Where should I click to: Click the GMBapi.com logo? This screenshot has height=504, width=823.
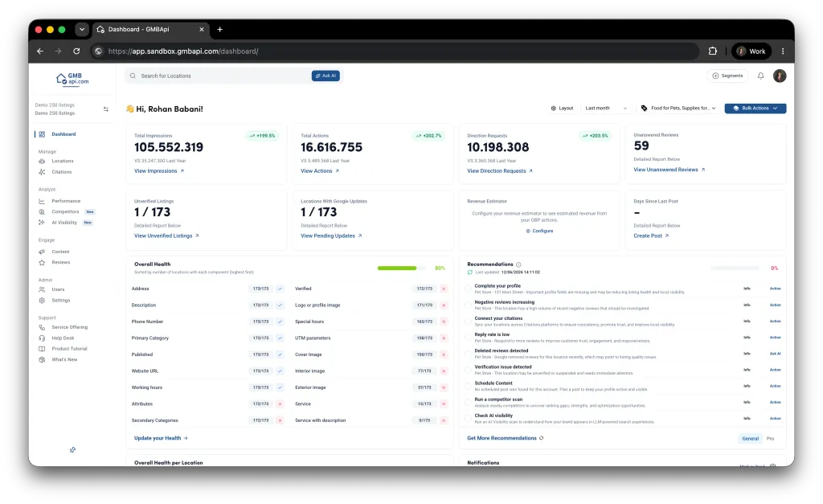[72, 79]
